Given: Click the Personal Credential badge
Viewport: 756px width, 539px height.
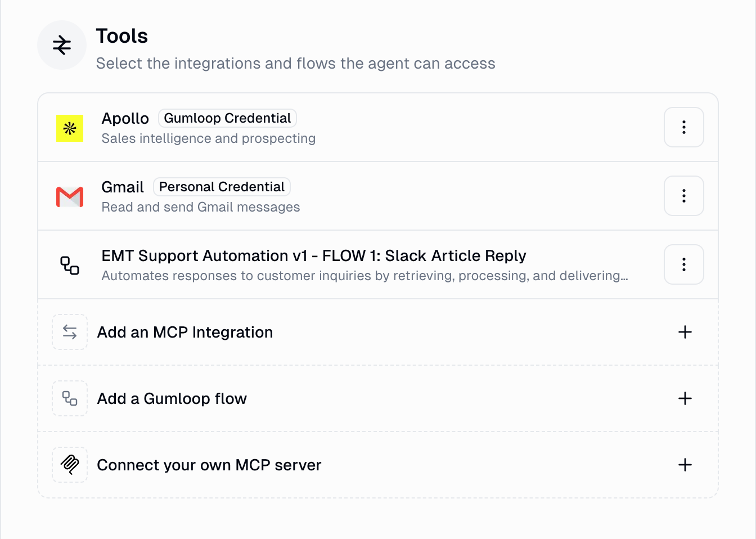Looking at the screenshot, I should tap(222, 187).
